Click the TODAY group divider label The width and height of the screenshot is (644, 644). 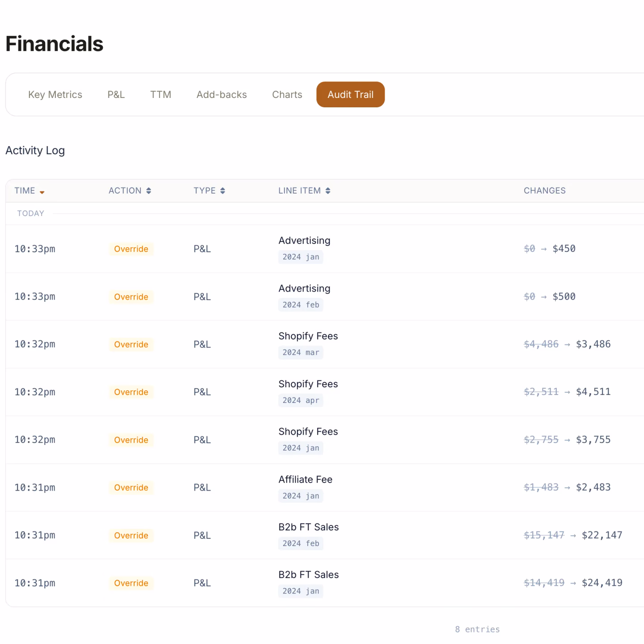(30, 213)
